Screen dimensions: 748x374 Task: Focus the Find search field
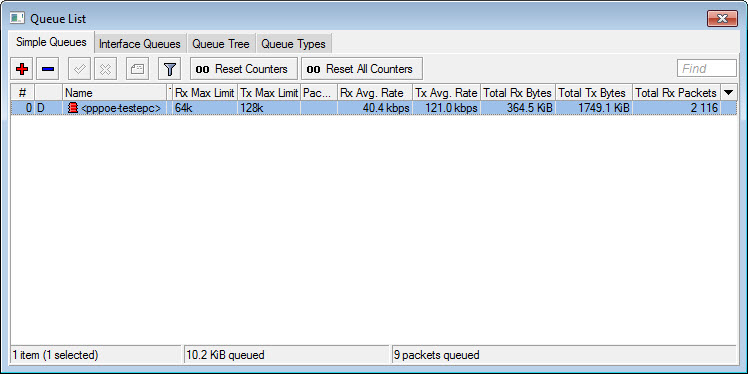click(706, 69)
